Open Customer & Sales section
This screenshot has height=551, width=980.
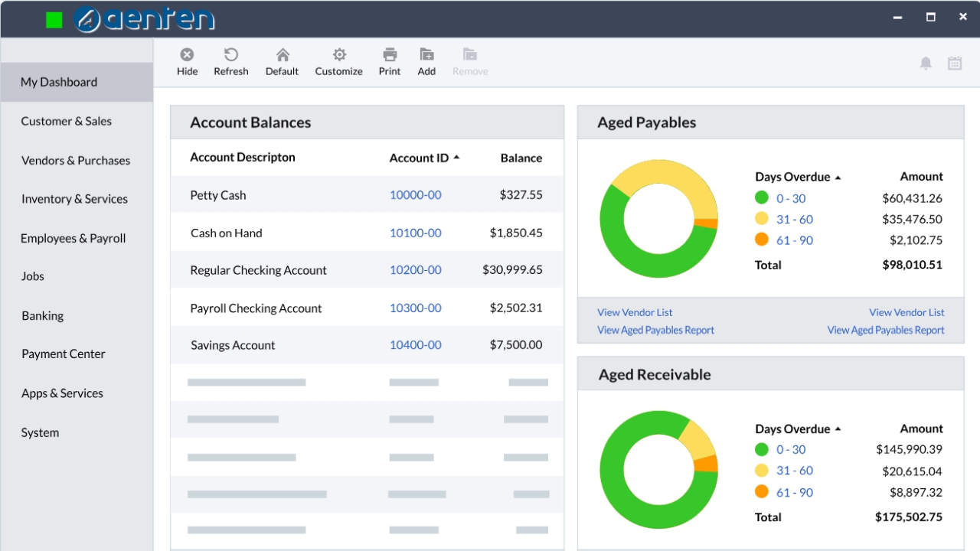pyautogui.click(x=67, y=121)
